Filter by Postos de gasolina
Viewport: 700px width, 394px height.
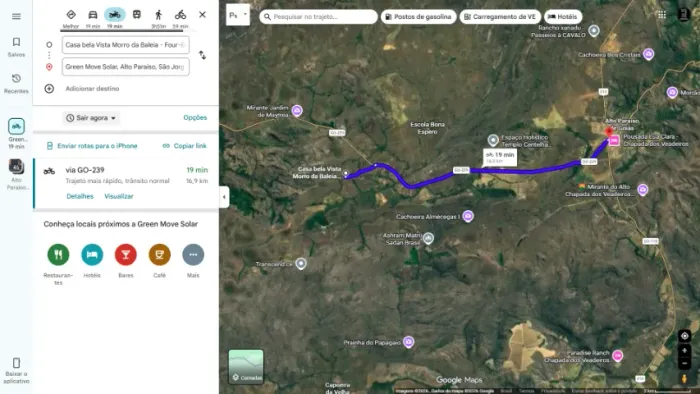418,17
